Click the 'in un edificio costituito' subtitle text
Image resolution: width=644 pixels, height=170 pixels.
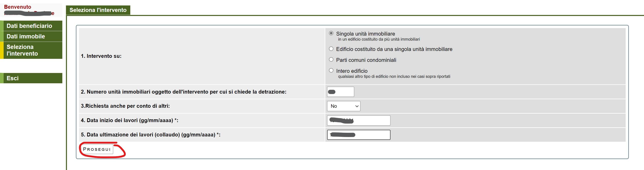[x=379, y=39]
